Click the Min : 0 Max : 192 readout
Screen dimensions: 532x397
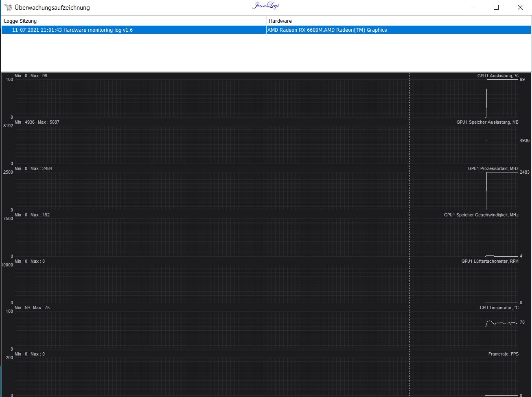(x=32, y=215)
